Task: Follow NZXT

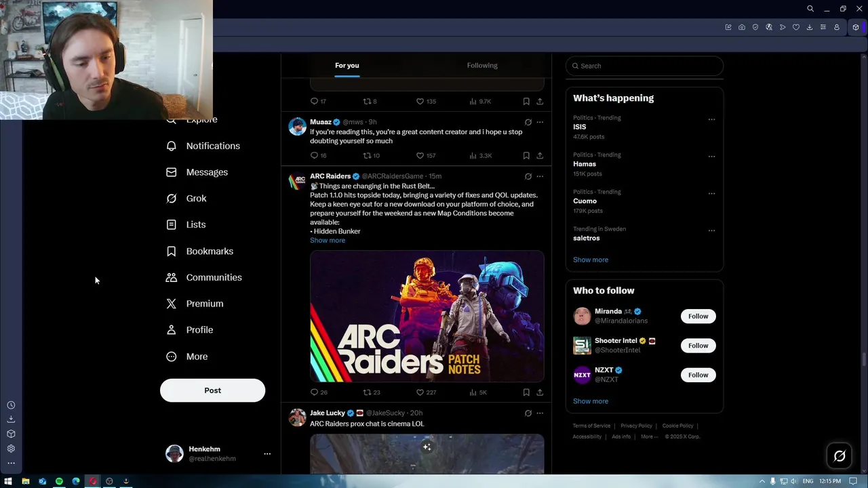Action: [x=698, y=375]
